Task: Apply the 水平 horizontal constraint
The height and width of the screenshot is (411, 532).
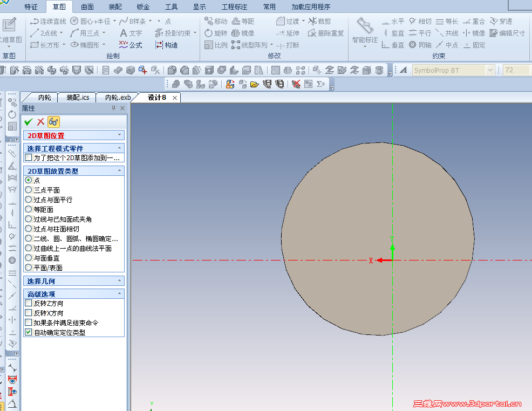Action: tap(393, 22)
